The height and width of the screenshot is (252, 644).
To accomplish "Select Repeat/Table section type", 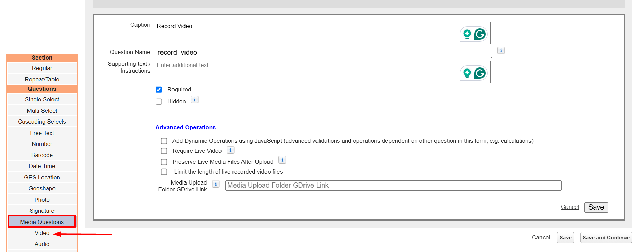I will click(42, 79).
